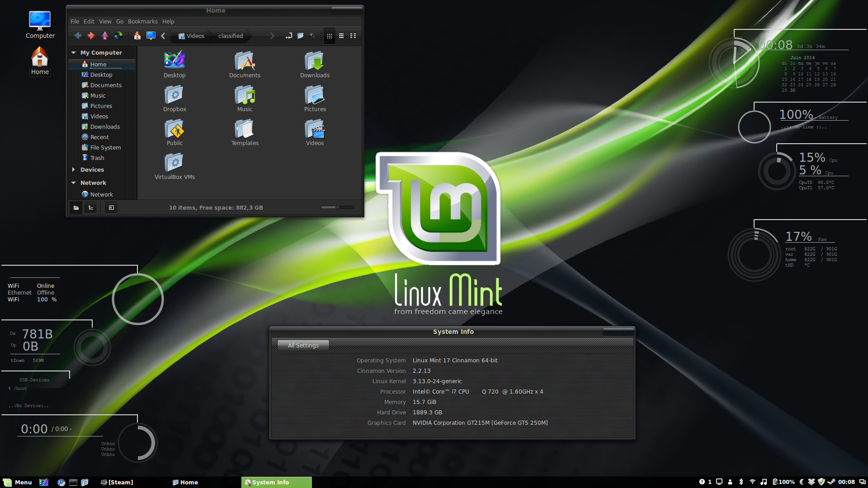The width and height of the screenshot is (868, 488).
Task: Open the View menu
Action: pyautogui.click(x=105, y=21)
